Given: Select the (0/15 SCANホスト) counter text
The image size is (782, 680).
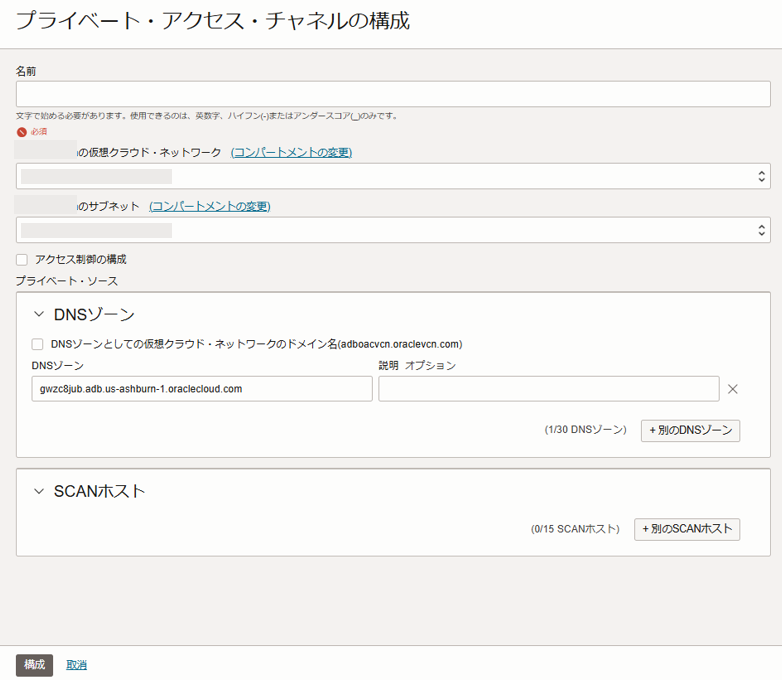Looking at the screenshot, I should (x=575, y=529).
